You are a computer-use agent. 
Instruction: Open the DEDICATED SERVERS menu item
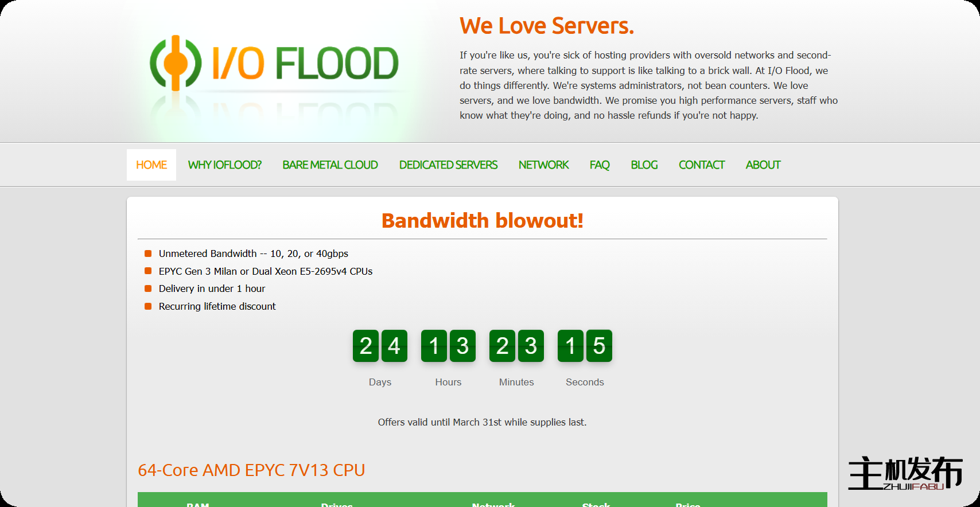pyautogui.click(x=448, y=165)
